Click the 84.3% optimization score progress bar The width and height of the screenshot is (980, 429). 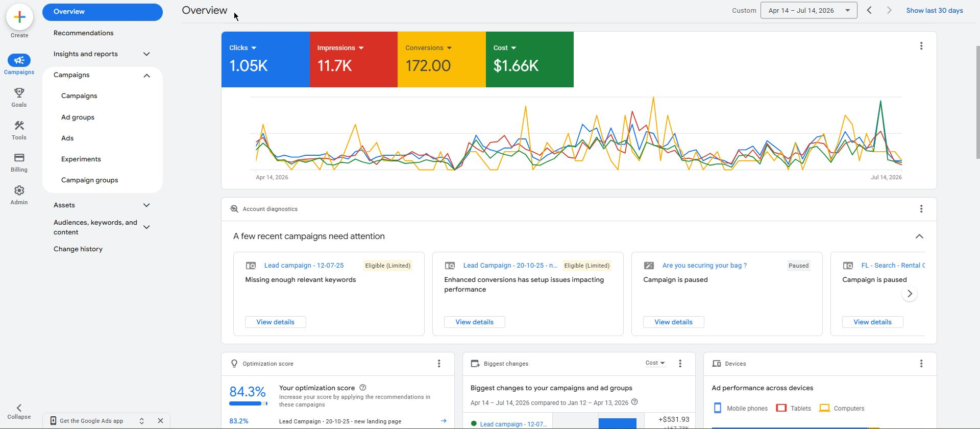[x=248, y=403]
